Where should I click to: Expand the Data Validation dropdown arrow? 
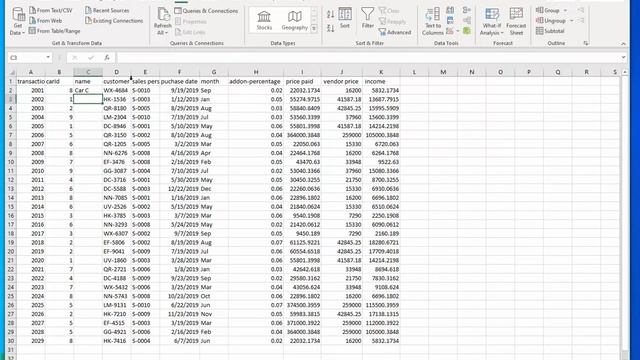(x=458, y=31)
